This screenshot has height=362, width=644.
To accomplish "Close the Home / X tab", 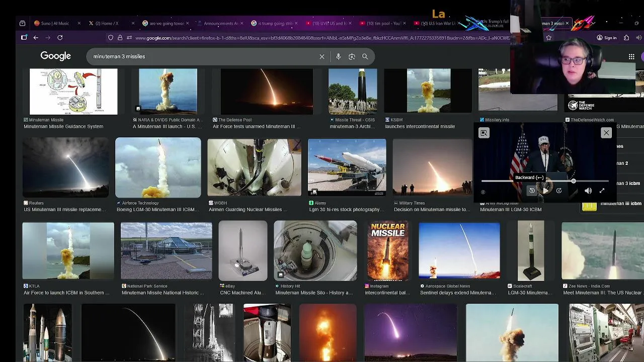I will pyautogui.click(x=133, y=23).
